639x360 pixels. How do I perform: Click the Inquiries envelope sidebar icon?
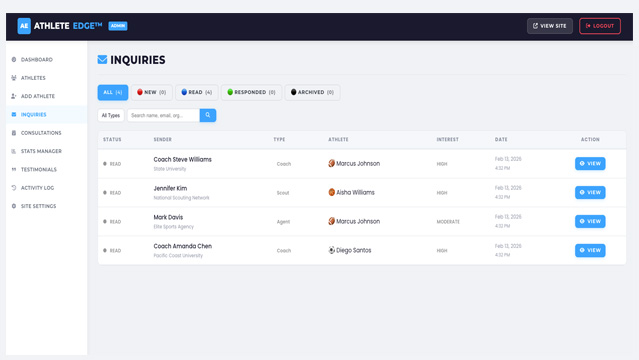14,115
